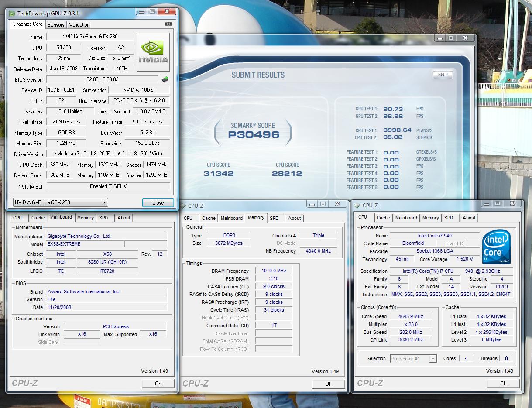Click the Close button in GPU-Z
532x408 pixels.
click(158, 203)
